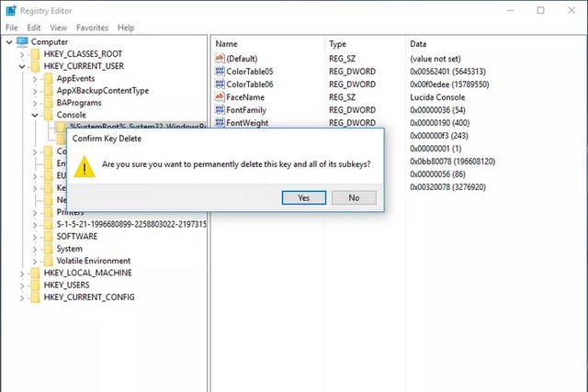Collapse the Console key

(x=35, y=116)
